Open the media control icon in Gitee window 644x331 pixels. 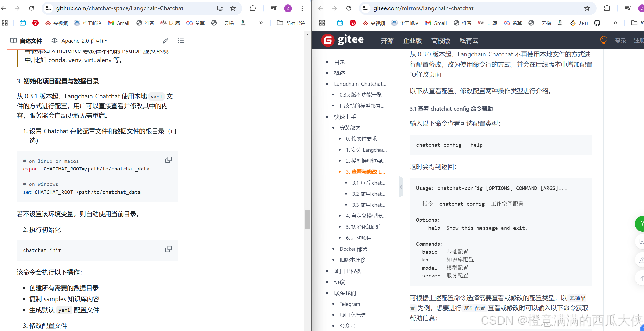[628, 8]
